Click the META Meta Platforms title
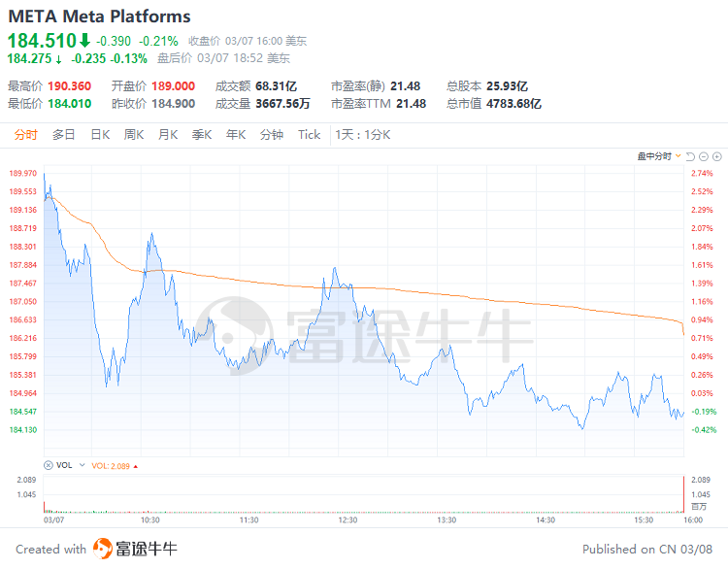728x569 pixels. [99, 17]
